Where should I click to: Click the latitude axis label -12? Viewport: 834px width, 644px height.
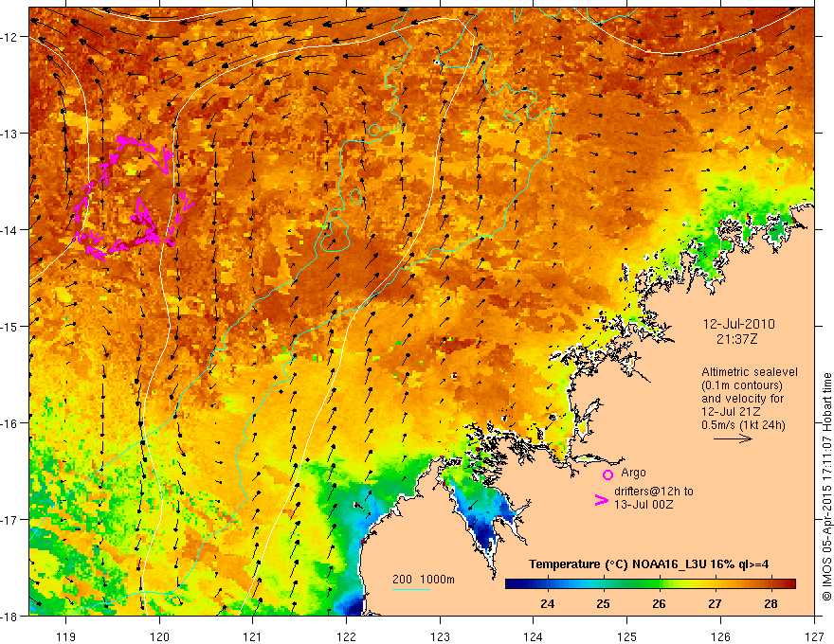pyautogui.click(x=10, y=37)
